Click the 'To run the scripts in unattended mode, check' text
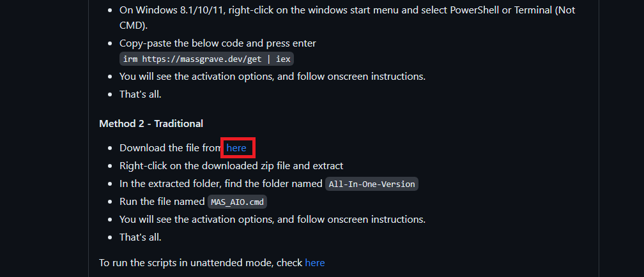Viewport: 644px width, 277px height. [201, 262]
